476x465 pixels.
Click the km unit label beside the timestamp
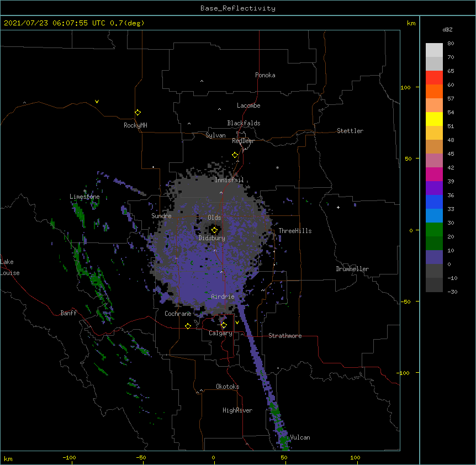(x=411, y=23)
